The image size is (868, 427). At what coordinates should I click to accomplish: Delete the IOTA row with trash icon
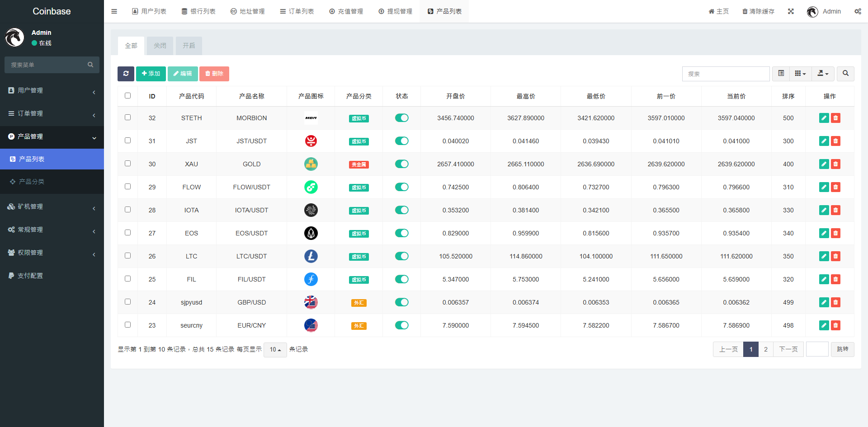click(x=835, y=210)
